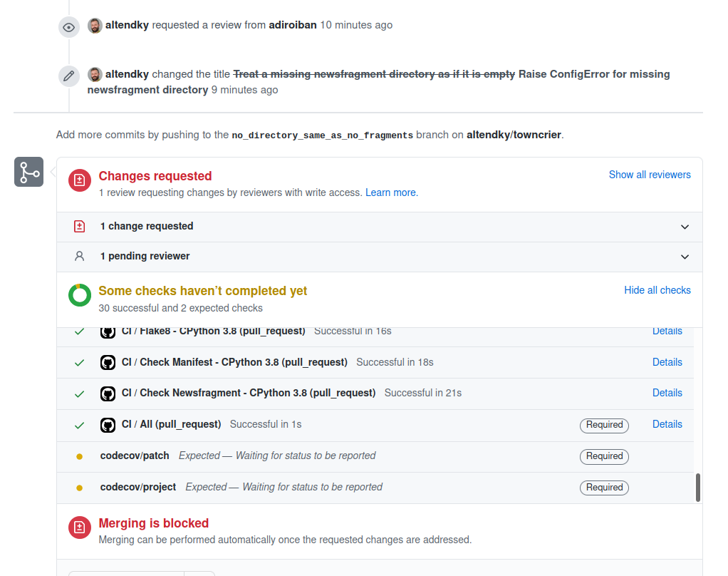
Task: Click the eye icon for review request event
Action: point(68,27)
